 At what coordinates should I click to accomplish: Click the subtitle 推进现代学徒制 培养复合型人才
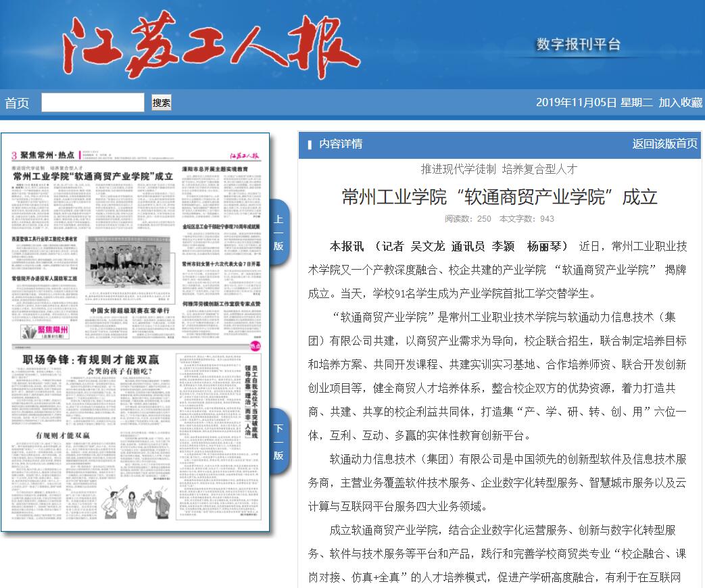[499, 170]
